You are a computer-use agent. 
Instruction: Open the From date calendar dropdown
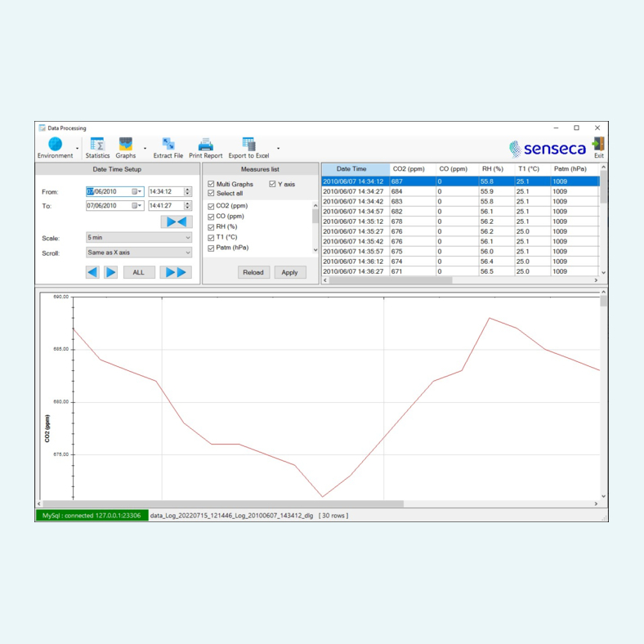(x=137, y=192)
